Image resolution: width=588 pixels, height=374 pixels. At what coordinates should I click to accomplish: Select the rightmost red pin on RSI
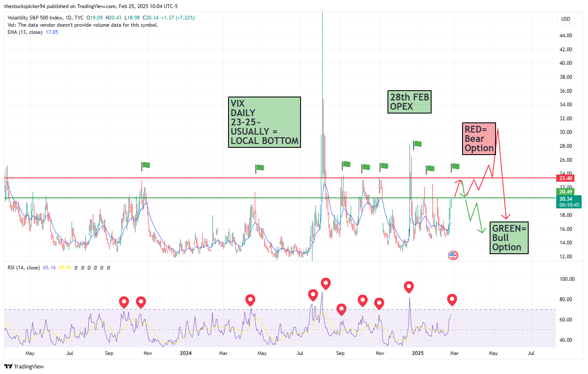452,299
